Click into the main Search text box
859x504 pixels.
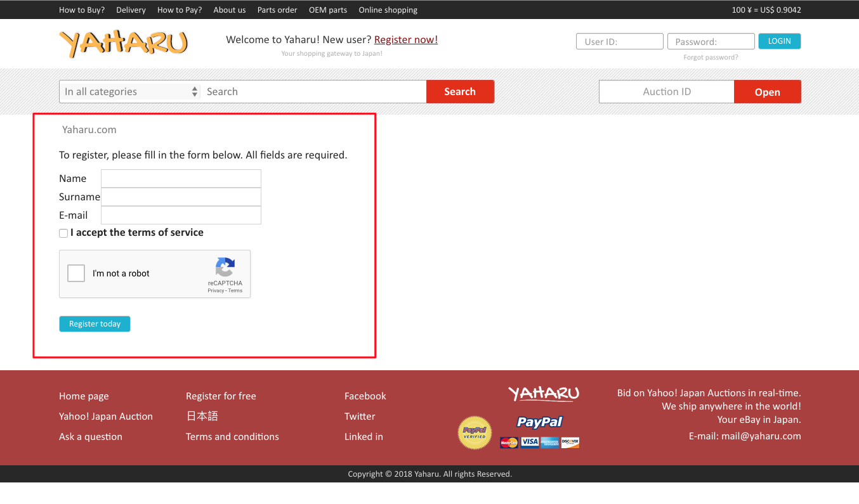pyautogui.click(x=314, y=91)
